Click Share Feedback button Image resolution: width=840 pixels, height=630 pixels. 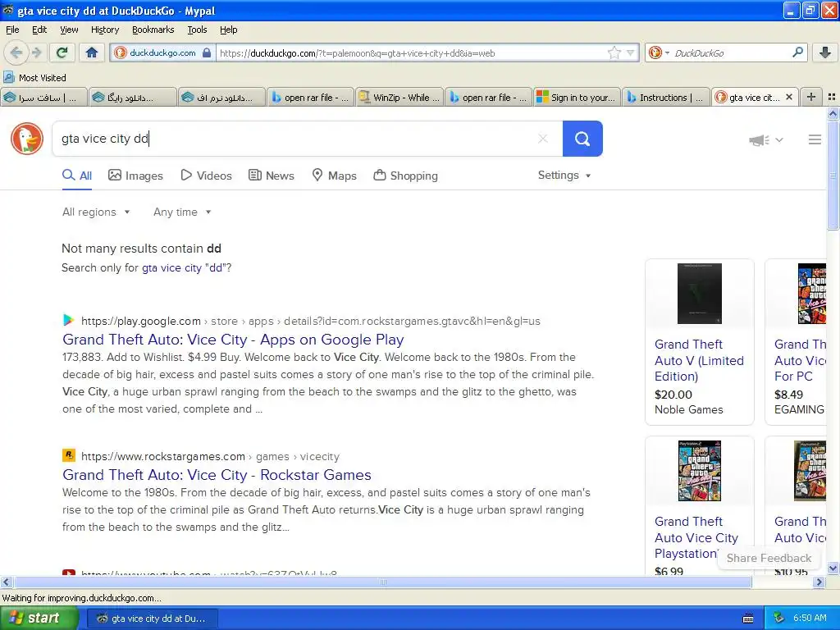point(769,558)
